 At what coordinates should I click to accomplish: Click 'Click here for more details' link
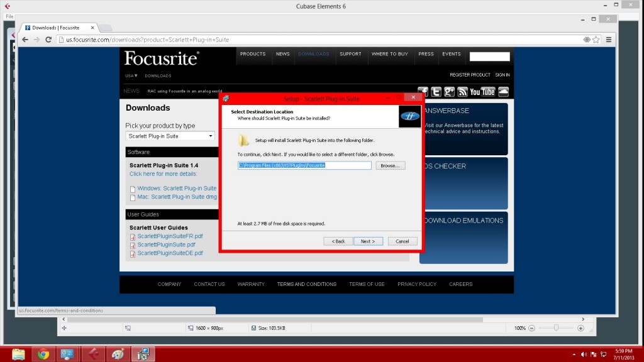coord(163,174)
